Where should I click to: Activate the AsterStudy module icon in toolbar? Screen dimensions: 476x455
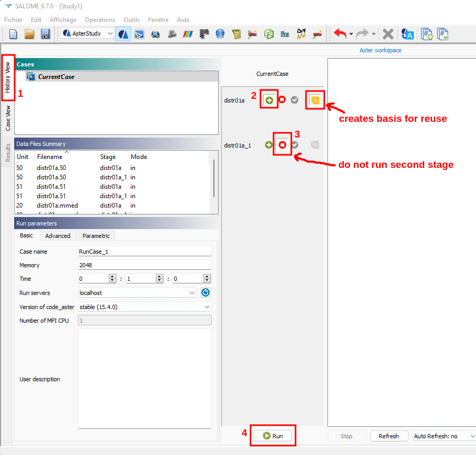pos(123,34)
